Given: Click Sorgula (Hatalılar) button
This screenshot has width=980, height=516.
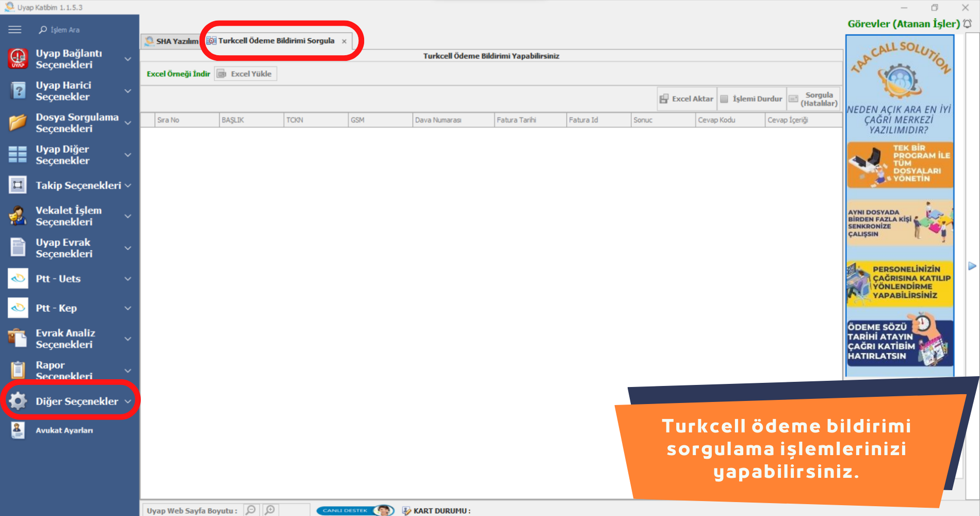Looking at the screenshot, I should click(813, 99).
